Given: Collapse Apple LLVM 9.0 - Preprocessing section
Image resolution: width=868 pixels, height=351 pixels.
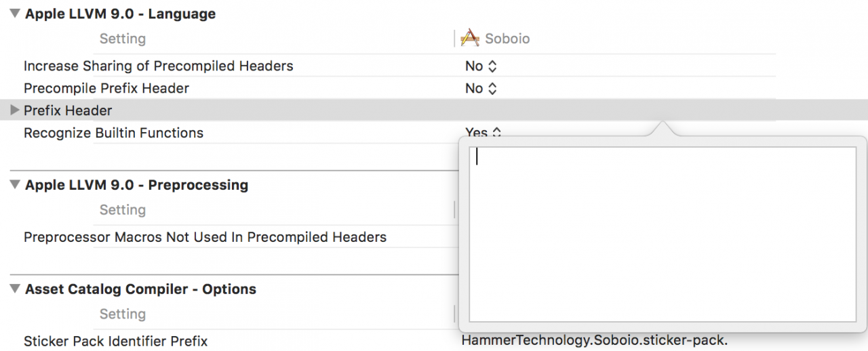Looking at the screenshot, I should point(15,185).
